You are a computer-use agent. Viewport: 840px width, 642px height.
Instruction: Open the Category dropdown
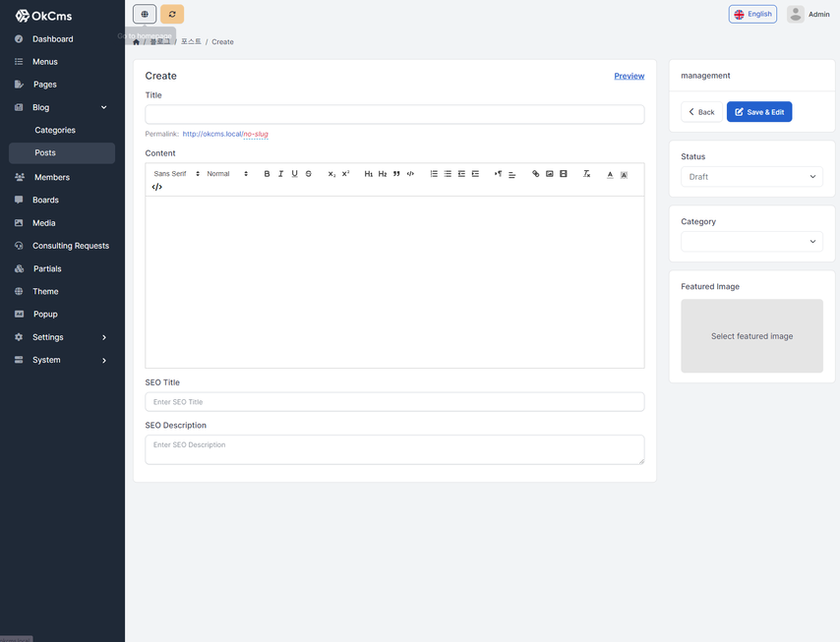pyautogui.click(x=751, y=242)
